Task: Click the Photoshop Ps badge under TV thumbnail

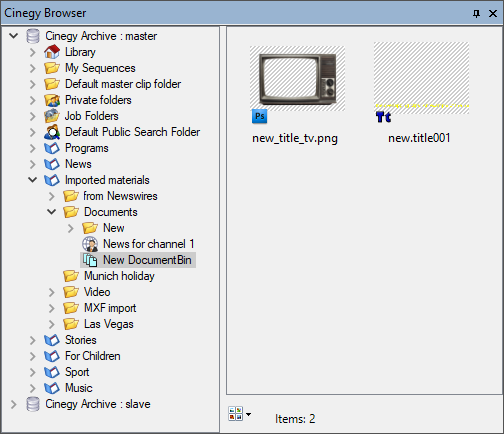Action: tap(259, 116)
